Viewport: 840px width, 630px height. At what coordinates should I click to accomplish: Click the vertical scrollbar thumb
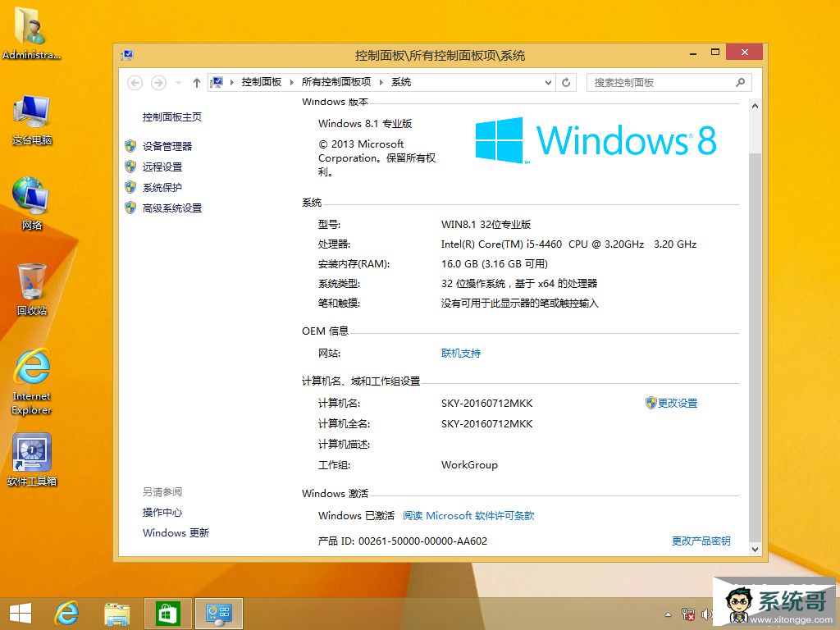tap(755, 348)
